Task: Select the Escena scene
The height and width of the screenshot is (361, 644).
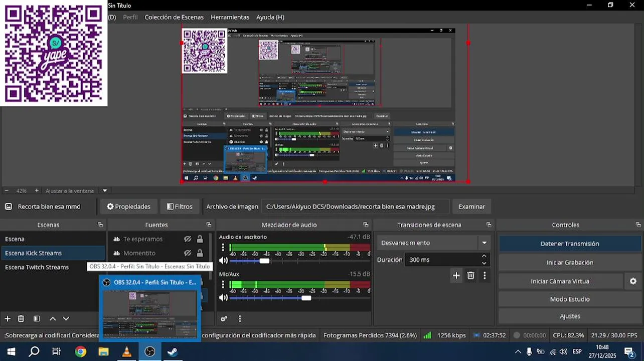Action: pos(53,239)
